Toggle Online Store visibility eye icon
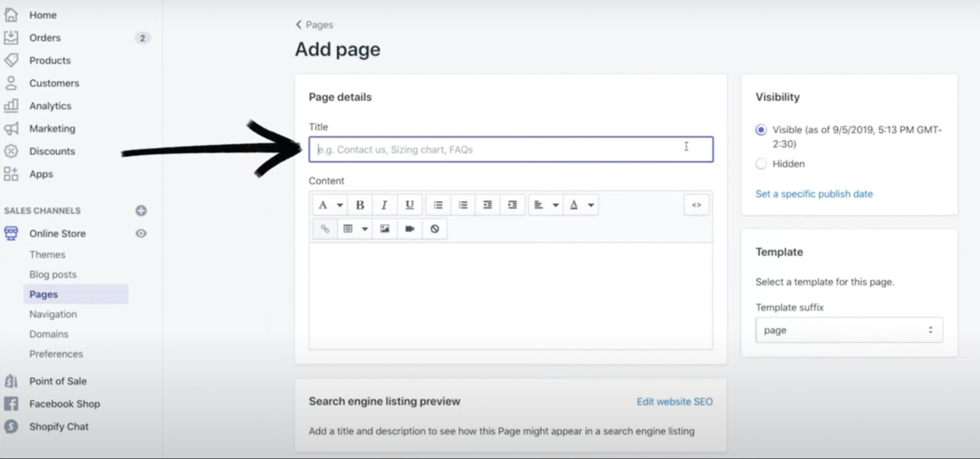This screenshot has height=459, width=980. pyautogui.click(x=141, y=234)
